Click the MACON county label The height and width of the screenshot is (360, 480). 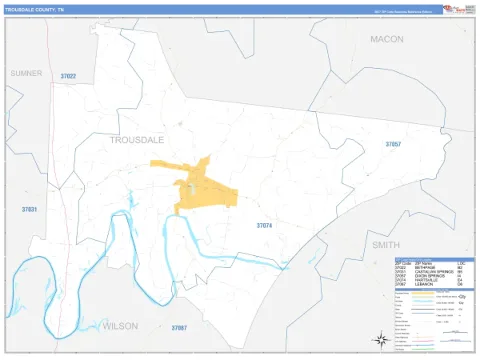click(x=387, y=39)
